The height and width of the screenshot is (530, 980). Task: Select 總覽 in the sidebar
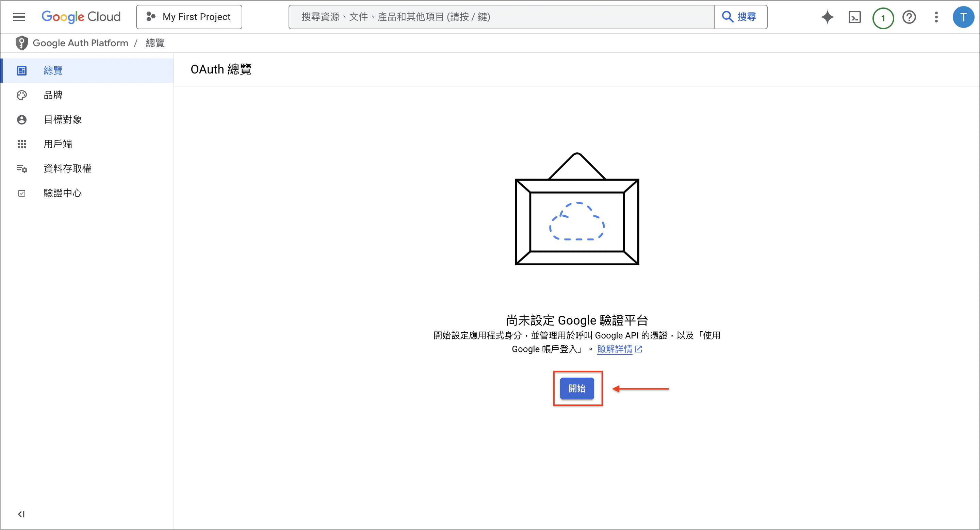(87, 70)
